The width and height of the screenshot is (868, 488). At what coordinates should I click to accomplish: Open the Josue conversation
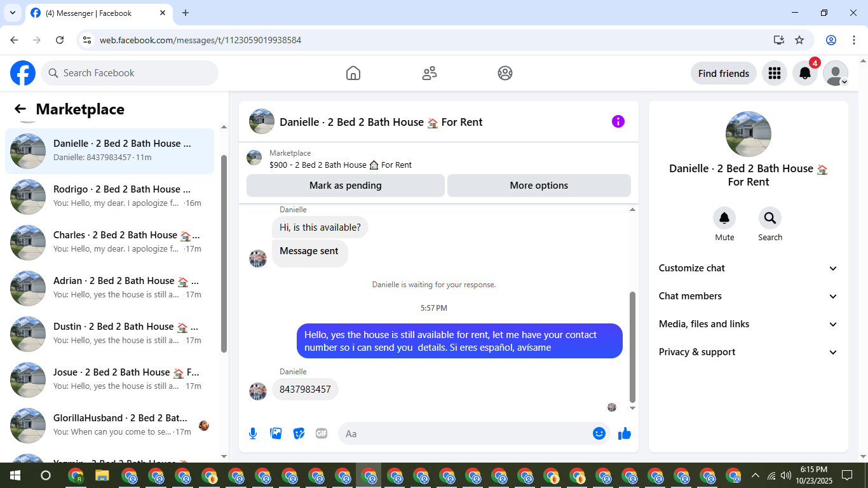109,380
